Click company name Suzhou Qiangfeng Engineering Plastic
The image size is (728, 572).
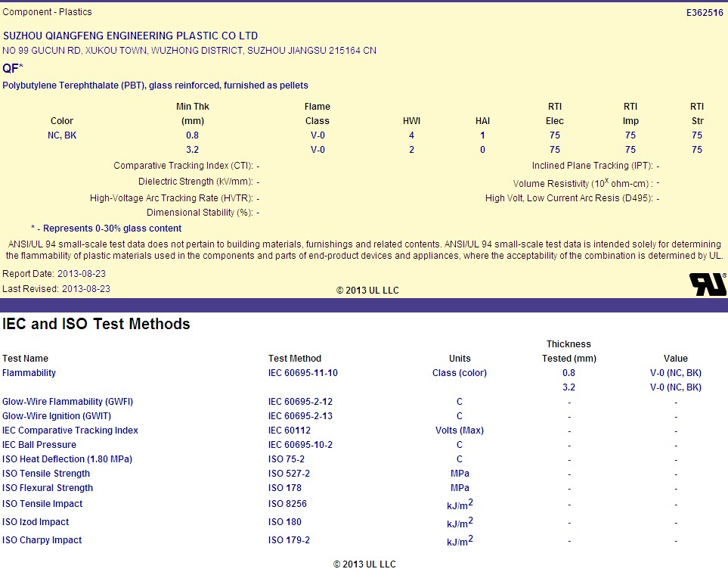[131, 36]
